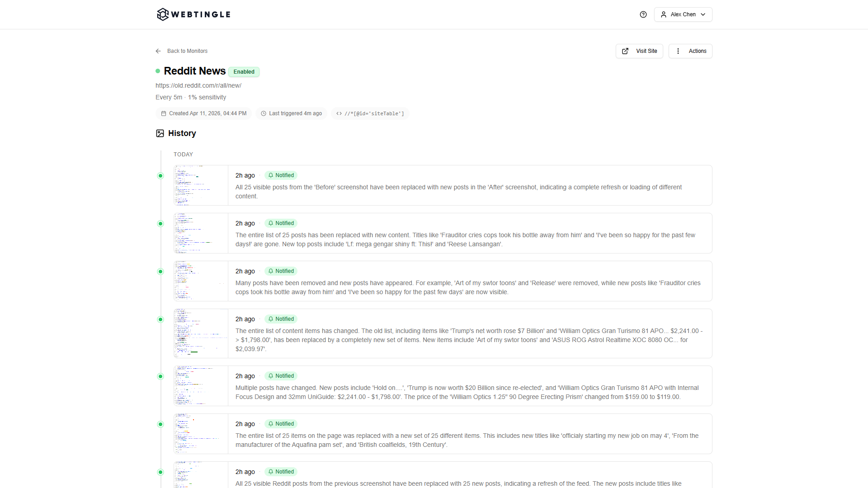Open the thumbnail for the 'mega gengar shiny' entry

201,233
